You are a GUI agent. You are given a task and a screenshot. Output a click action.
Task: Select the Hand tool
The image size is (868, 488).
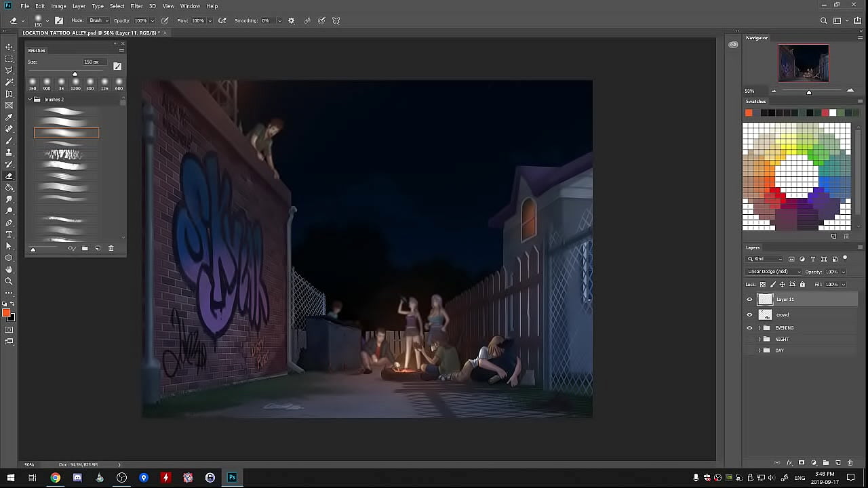(x=9, y=270)
